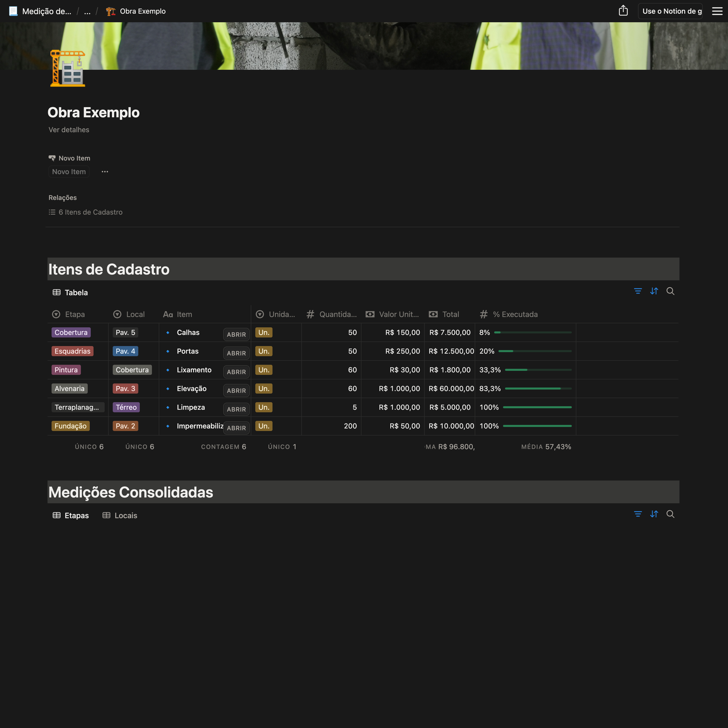
Task: Click the sort icon in Medições Consolidadas
Action: pos(654,514)
